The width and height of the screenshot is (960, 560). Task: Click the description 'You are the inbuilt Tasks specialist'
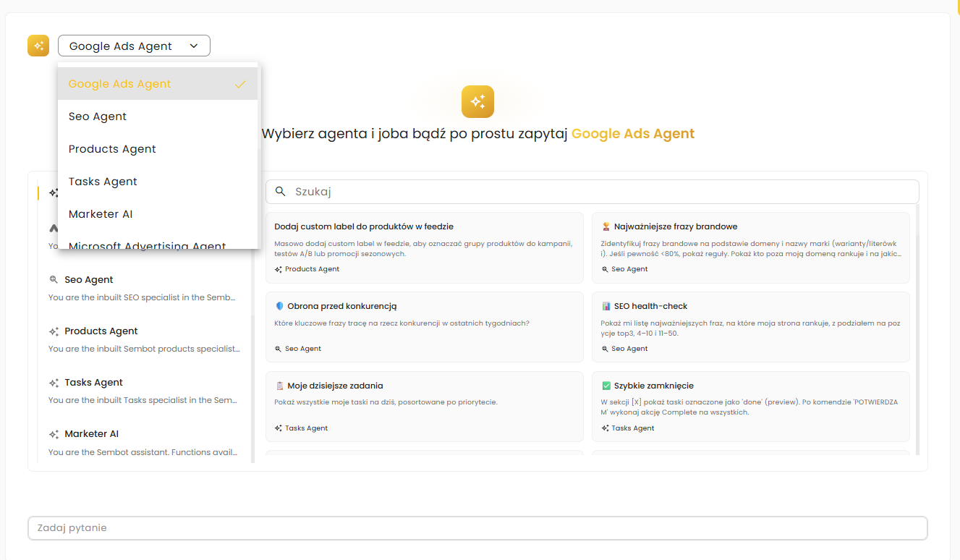(x=143, y=400)
